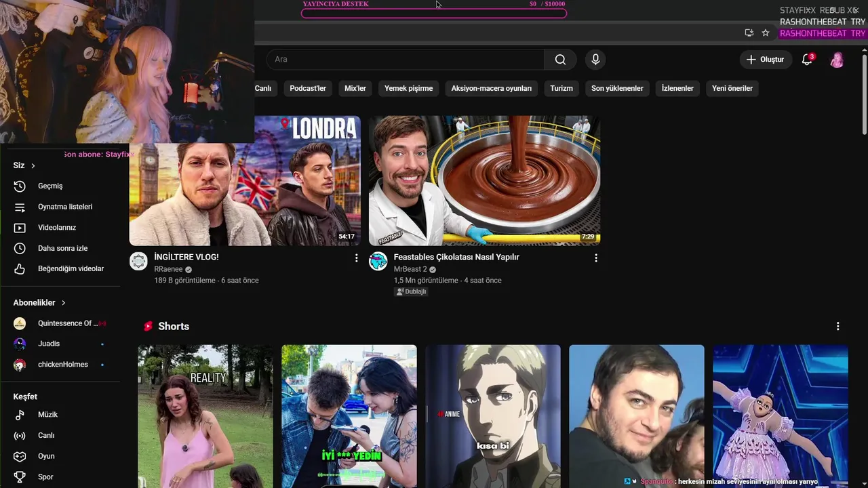Expand the Abonelikler section chevron
Screen dimensions: 868x488
point(63,303)
